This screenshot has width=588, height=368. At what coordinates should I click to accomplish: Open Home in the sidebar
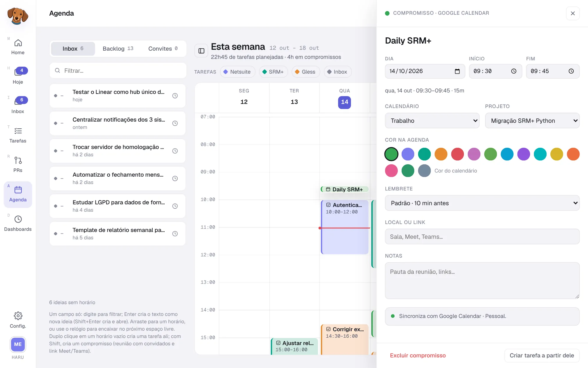click(18, 47)
